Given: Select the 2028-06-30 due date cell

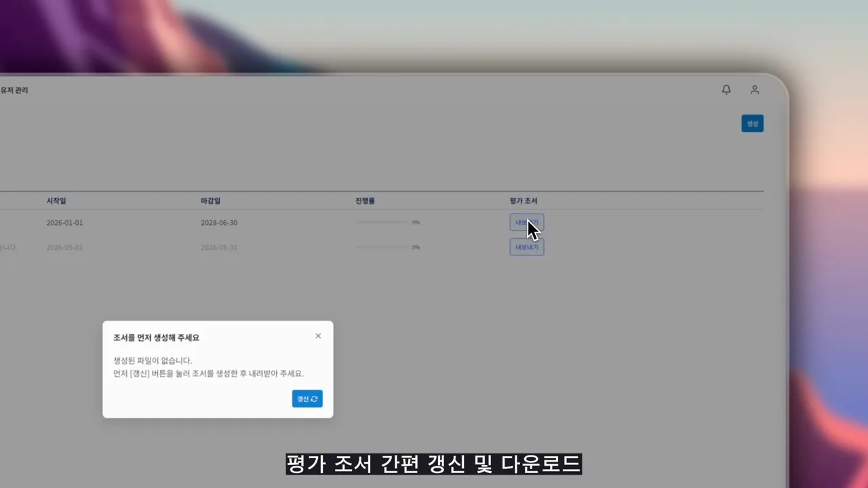Looking at the screenshot, I should (x=219, y=223).
